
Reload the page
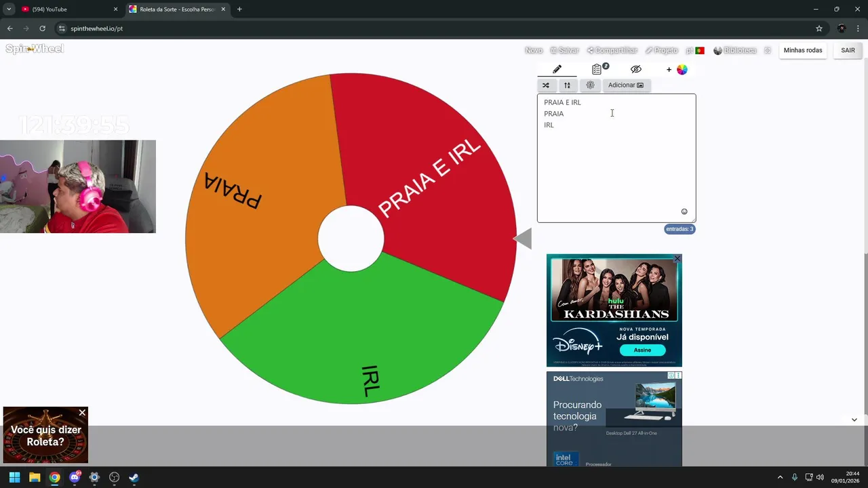[42, 28]
